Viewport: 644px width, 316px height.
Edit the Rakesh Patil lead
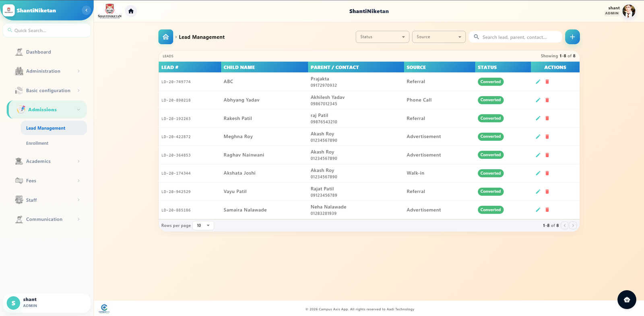coord(538,118)
